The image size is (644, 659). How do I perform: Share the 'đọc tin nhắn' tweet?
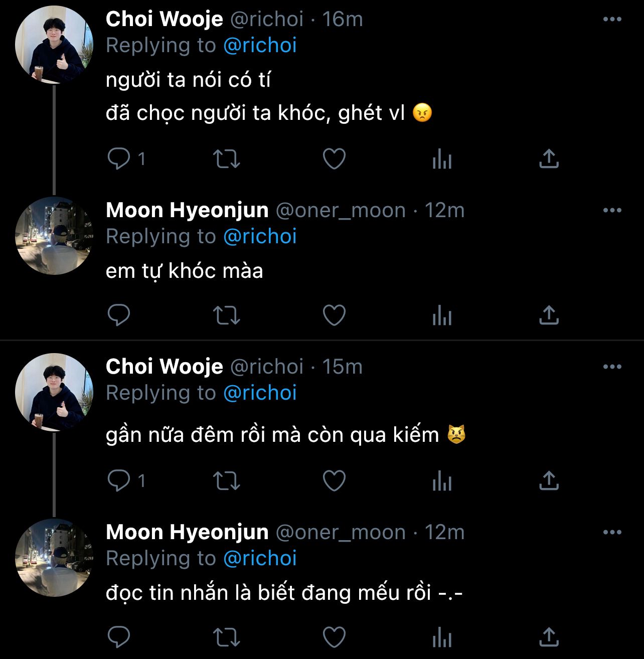coord(549,637)
